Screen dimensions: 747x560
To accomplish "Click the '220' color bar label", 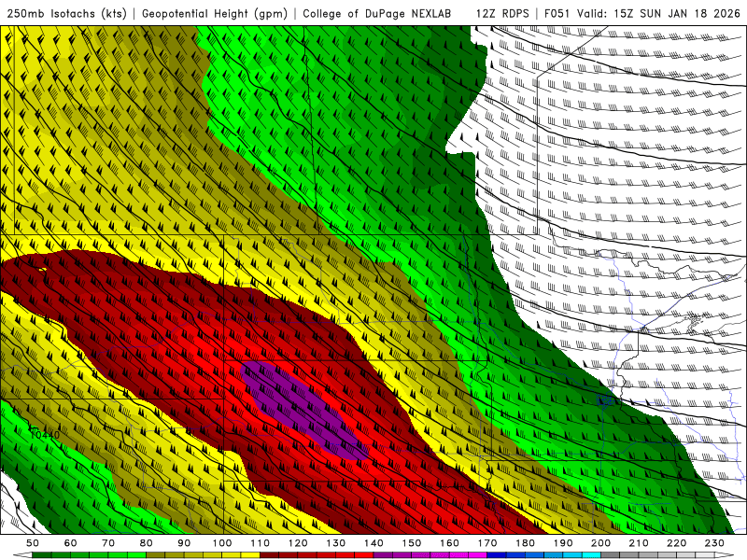I will tap(676, 543).
